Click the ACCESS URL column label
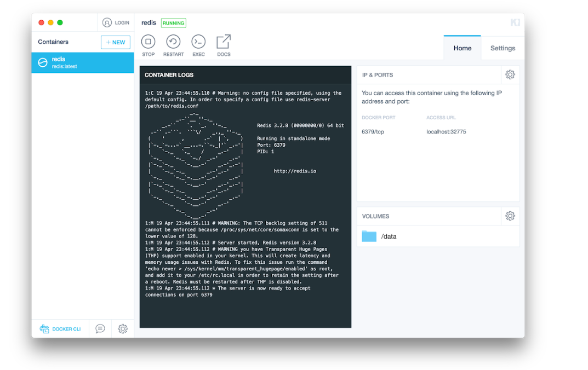This screenshot has height=370, width=588. 441,118
